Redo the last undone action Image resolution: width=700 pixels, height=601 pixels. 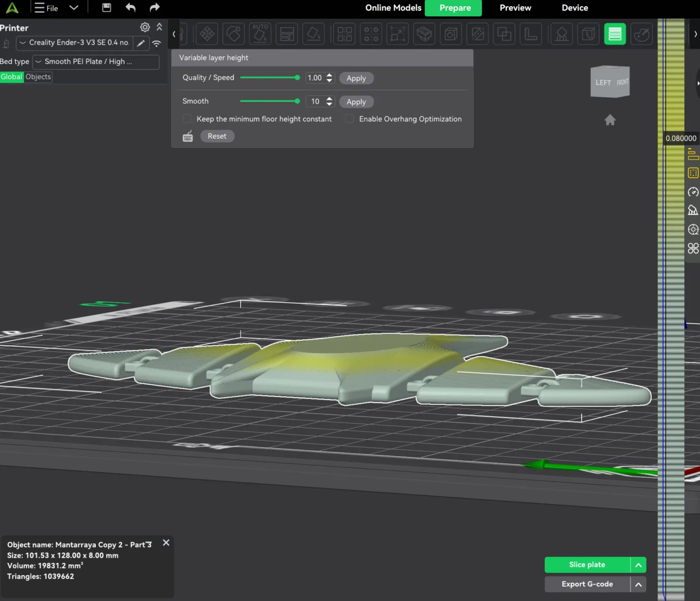coord(155,8)
